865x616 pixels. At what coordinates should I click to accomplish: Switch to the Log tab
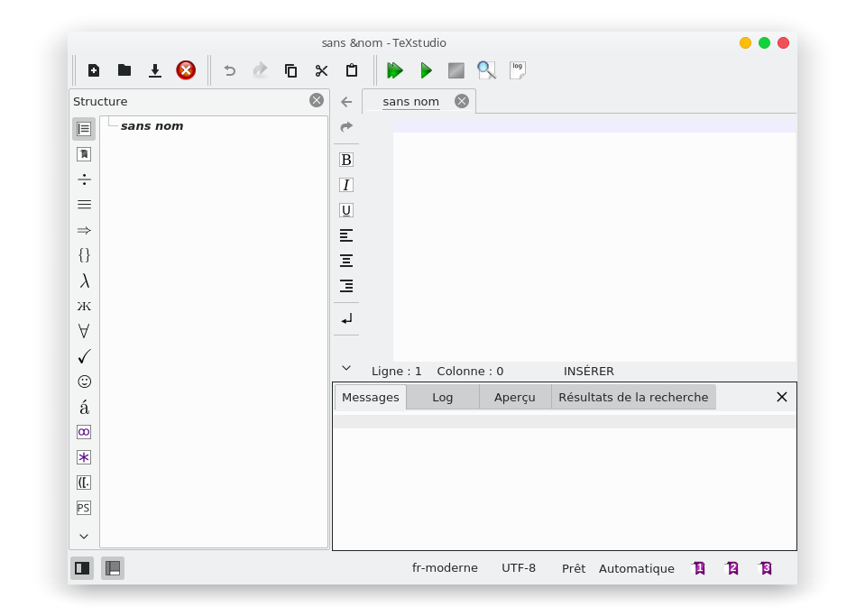pyautogui.click(x=443, y=397)
